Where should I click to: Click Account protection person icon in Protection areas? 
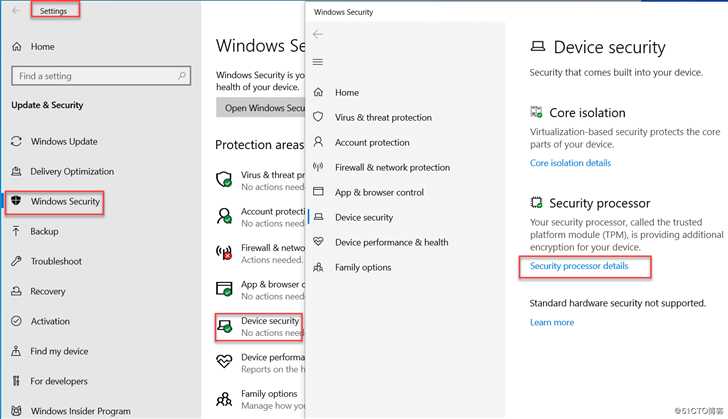(224, 216)
